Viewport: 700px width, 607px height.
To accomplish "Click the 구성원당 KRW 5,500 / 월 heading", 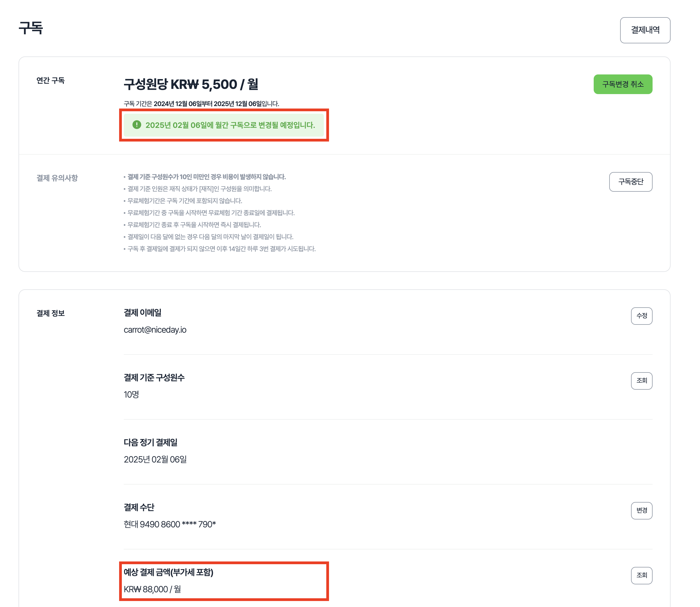I will click(x=191, y=84).
